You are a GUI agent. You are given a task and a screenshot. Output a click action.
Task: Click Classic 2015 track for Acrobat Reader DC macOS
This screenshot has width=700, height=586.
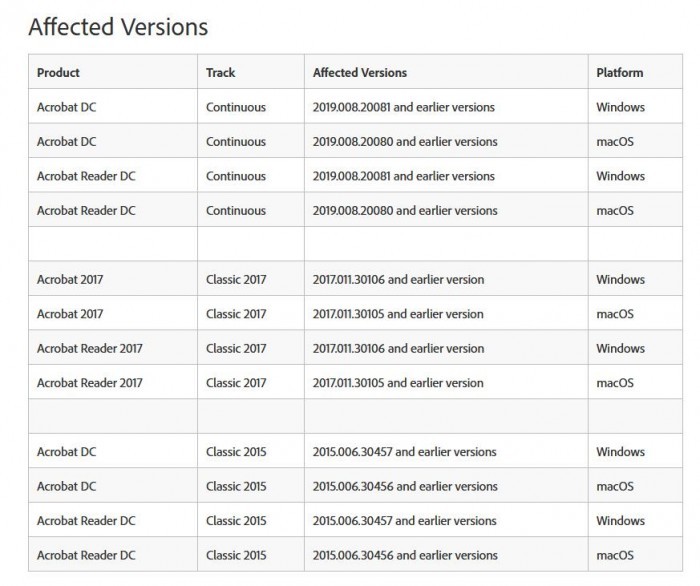236,555
